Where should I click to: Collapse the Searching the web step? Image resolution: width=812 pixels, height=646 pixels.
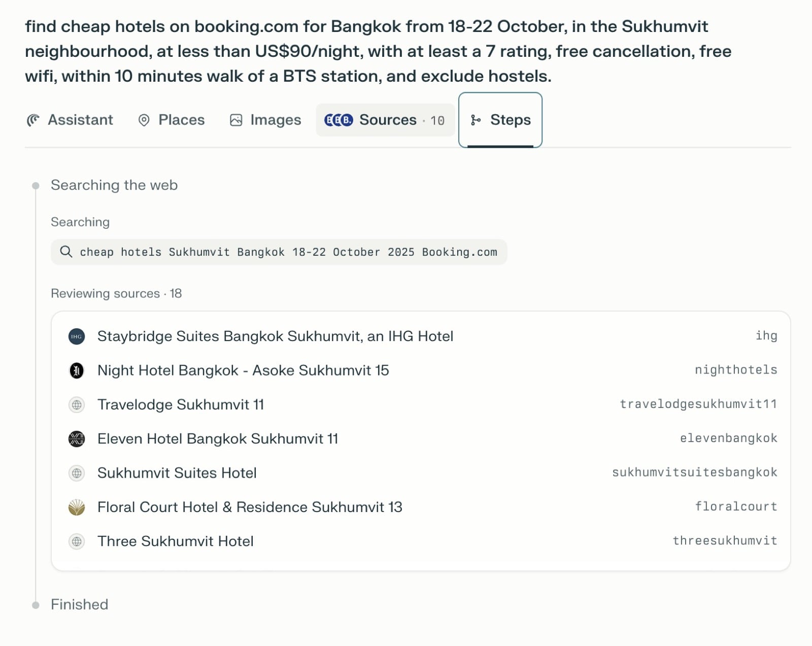114,185
